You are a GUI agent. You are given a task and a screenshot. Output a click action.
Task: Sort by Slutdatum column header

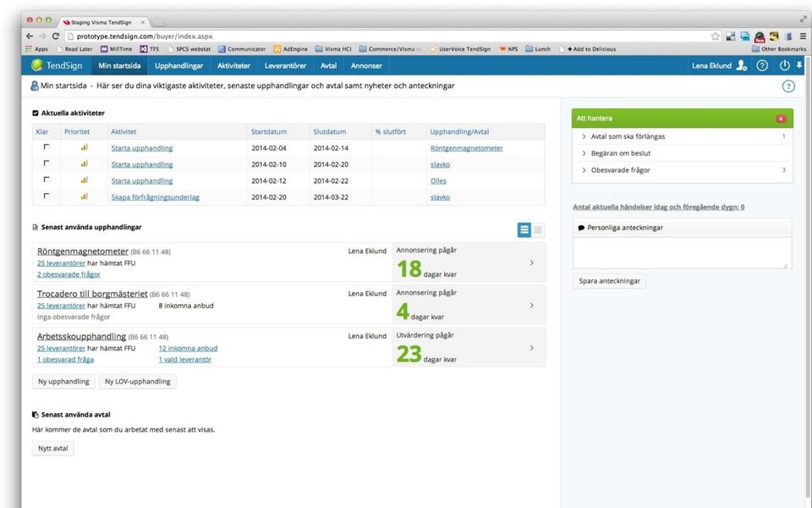[x=329, y=132]
